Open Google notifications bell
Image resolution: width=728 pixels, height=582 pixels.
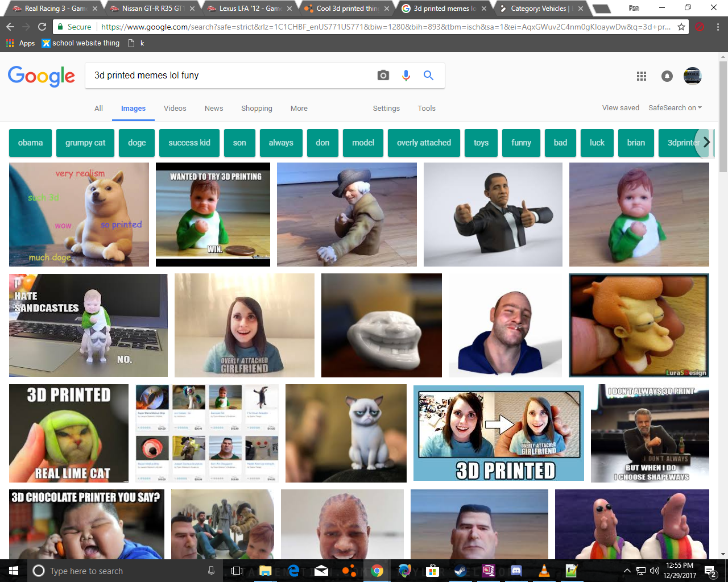coord(667,76)
